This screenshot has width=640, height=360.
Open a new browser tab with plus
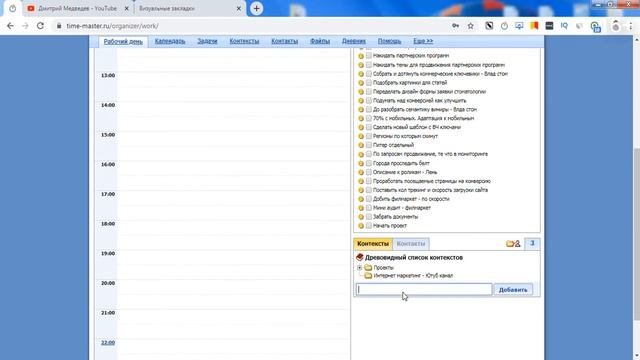pyautogui.click(x=256, y=8)
